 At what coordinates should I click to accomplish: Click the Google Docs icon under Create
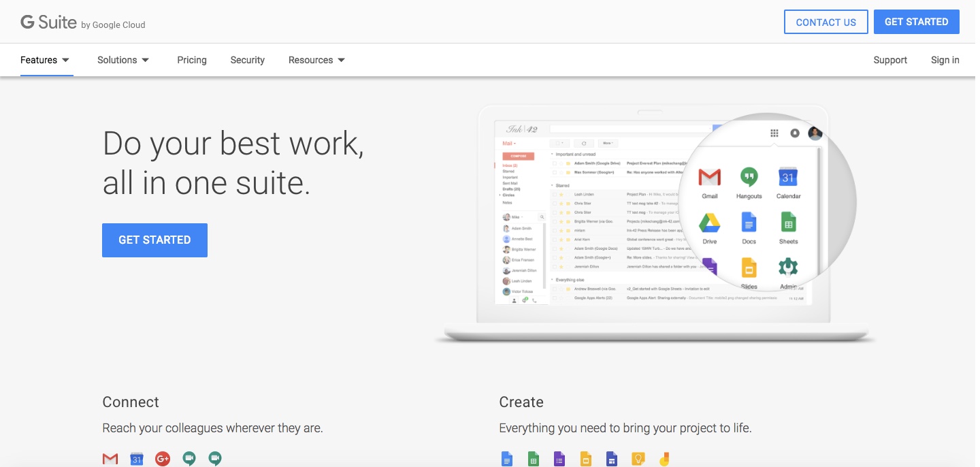click(507, 458)
